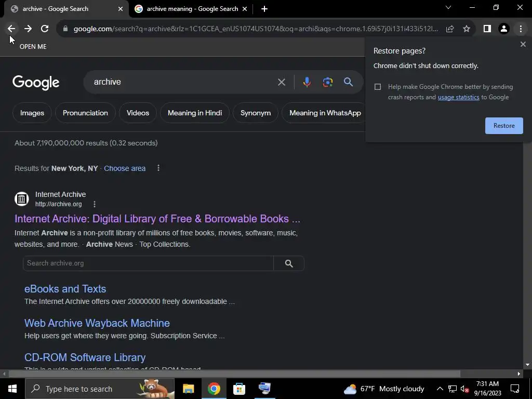
Task: Switch to Videos results
Action: [138, 113]
